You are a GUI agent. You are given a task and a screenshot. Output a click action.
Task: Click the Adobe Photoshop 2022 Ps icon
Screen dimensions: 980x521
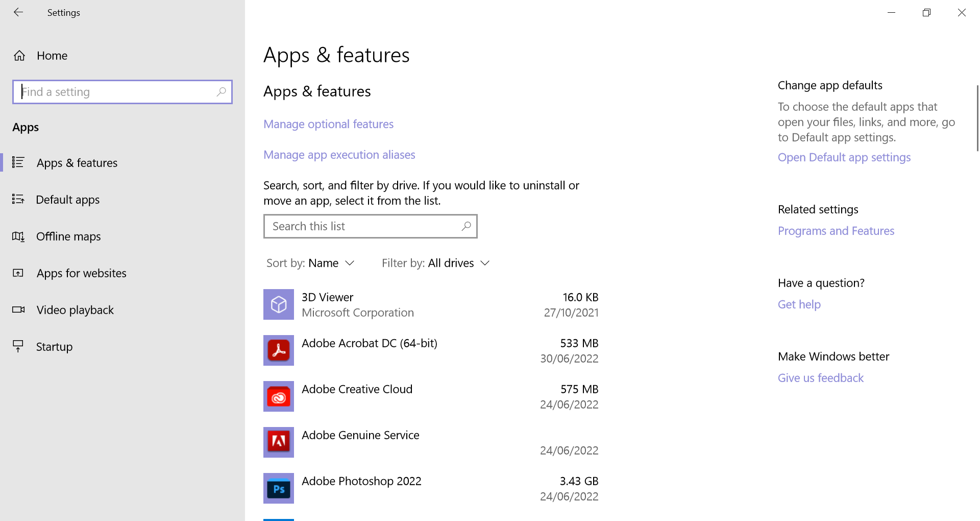pyautogui.click(x=279, y=488)
